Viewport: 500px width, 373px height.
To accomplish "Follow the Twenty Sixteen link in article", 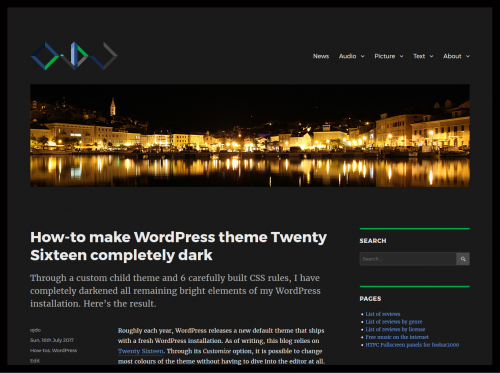I will (x=141, y=351).
